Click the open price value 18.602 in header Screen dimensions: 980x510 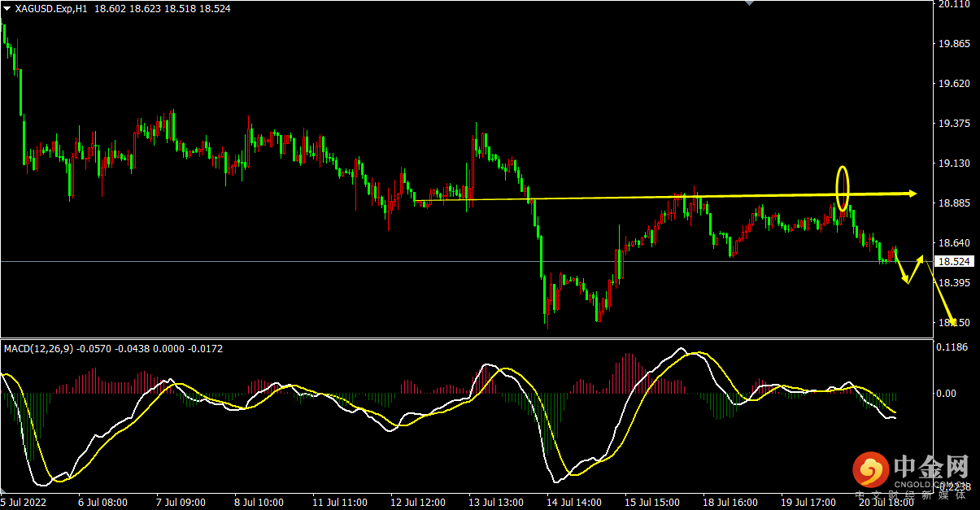tap(109, 8)
